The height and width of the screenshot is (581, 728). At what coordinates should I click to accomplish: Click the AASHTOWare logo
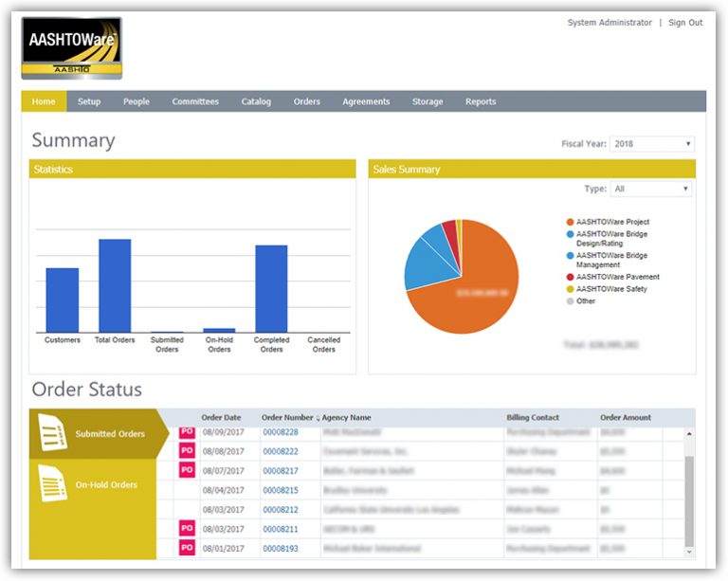click(71, 47)
